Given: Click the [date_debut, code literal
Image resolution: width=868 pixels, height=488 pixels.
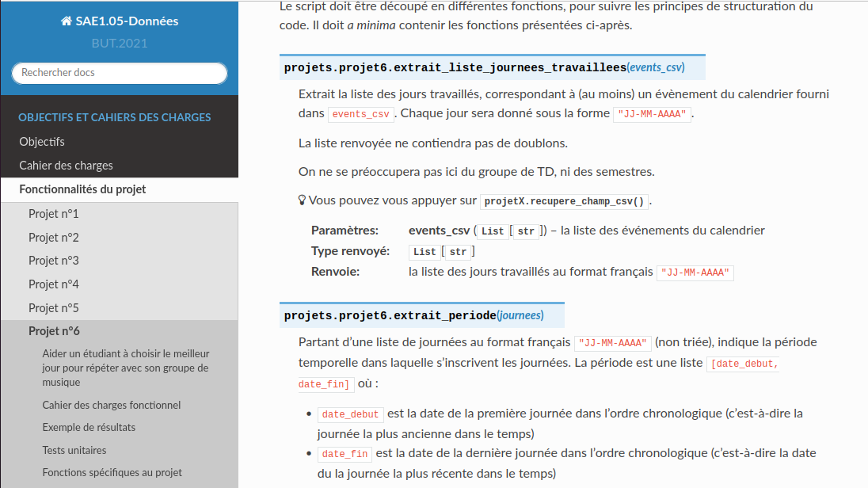Looking at the screenshot, I should pos(744,364).
